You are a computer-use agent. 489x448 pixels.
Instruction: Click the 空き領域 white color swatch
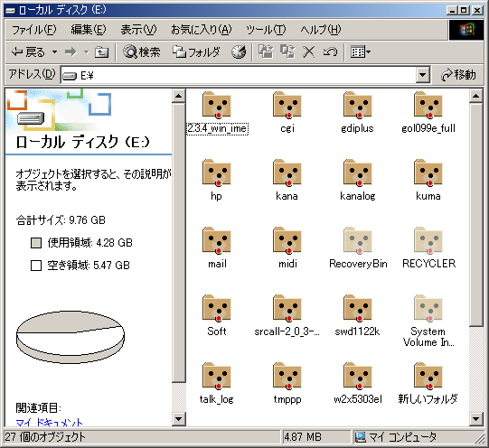36,266
